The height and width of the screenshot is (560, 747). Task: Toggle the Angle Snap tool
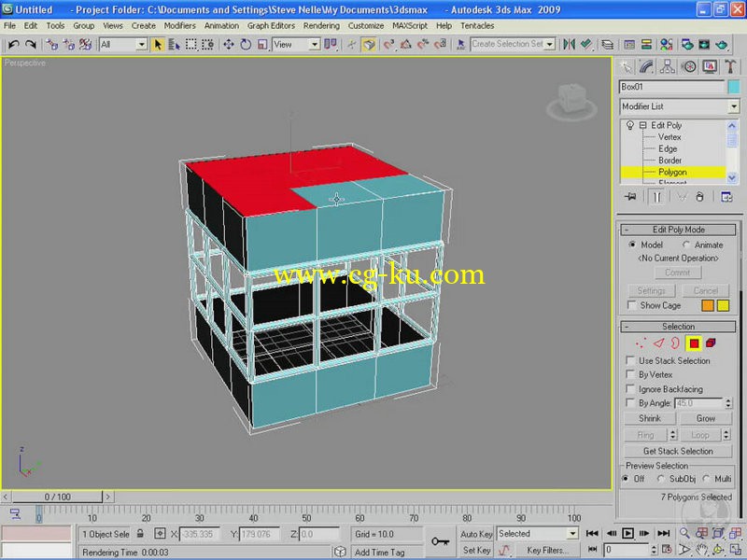(x=406, y=45)
